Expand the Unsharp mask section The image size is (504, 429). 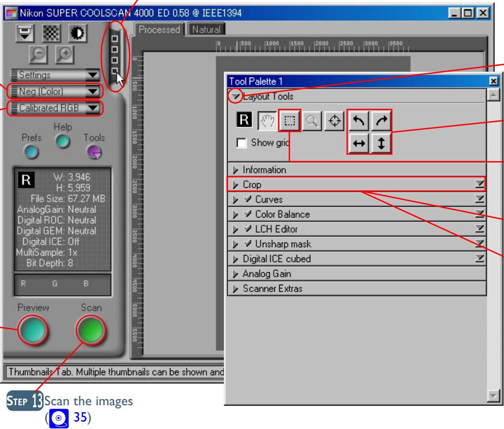coord(235,244)
